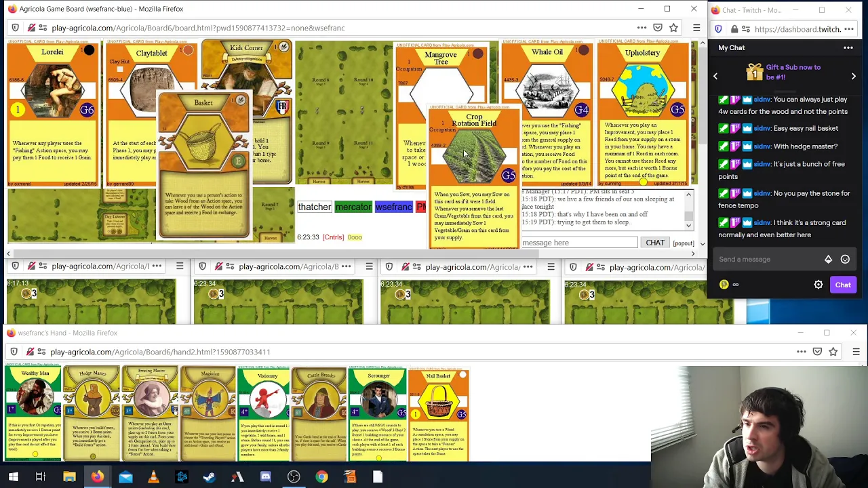Select Wealthy Man card in hand

(33, 413)
